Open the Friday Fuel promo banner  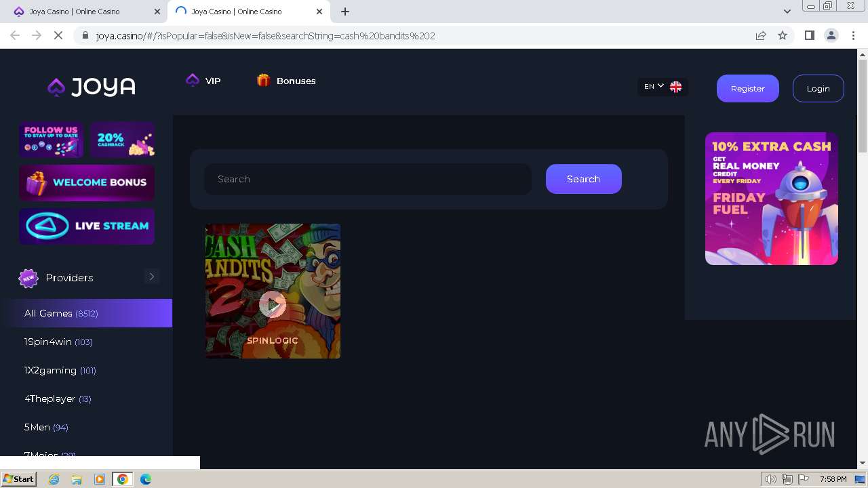772,199
